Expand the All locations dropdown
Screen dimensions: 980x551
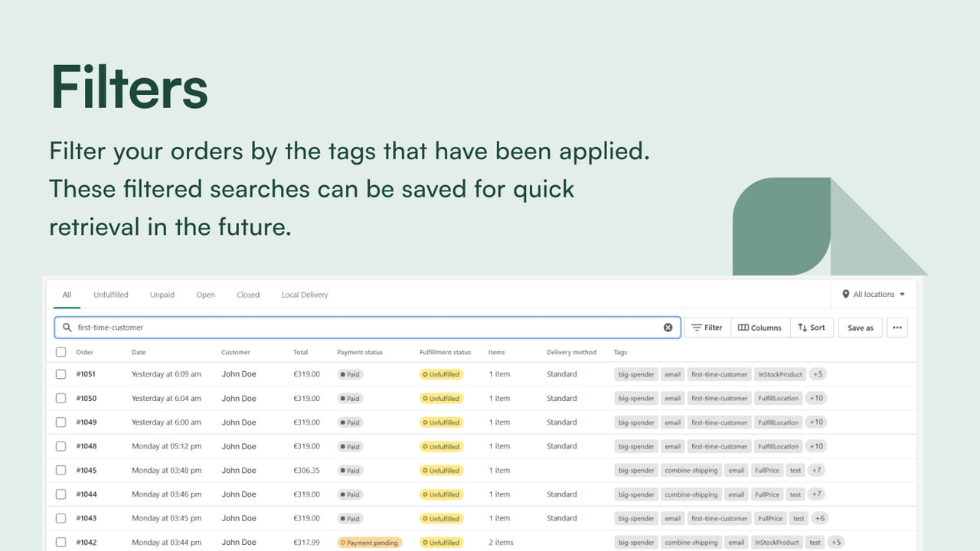pyautogui.click(x=874, y=295)
